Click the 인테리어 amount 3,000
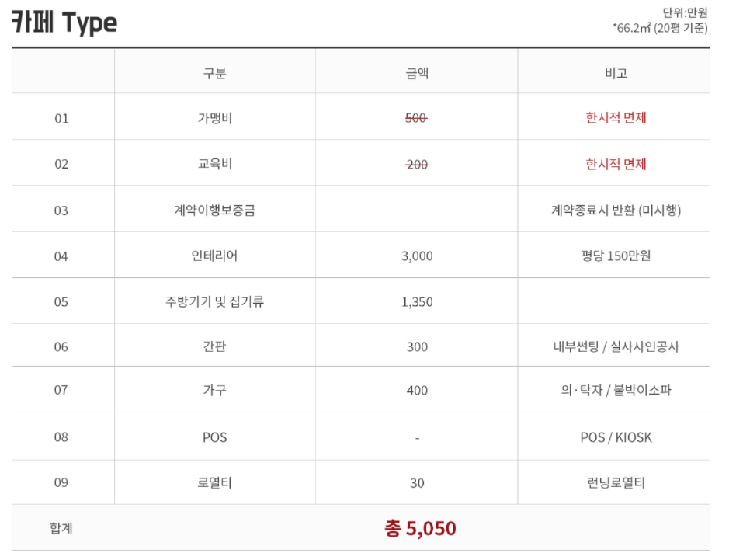The image size is (736, 560). [x=417, y=256]
